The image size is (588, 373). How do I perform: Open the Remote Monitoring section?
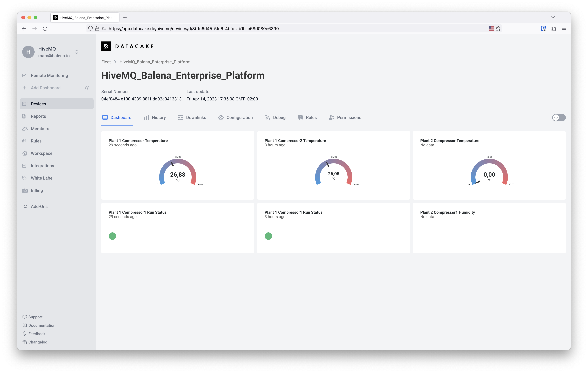[x=49, y=75]
